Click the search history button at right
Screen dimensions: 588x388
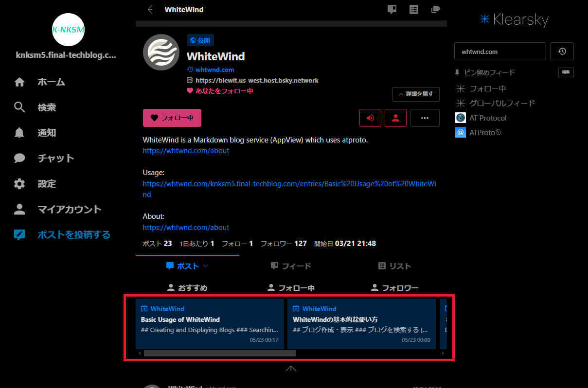(x=562, y=51)
